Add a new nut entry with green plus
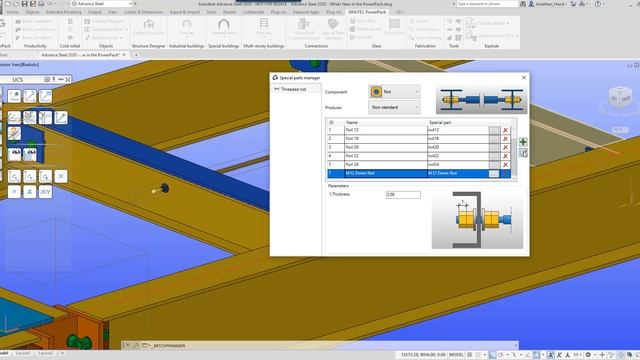The height and width of the screenshot is (360, 640). (x=523, y=142)
